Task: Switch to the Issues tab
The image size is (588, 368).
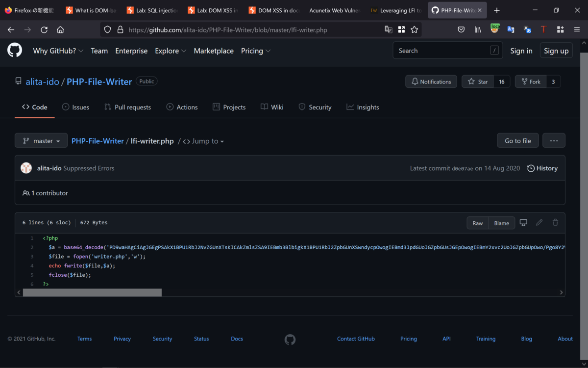Action: coord(75,107)
